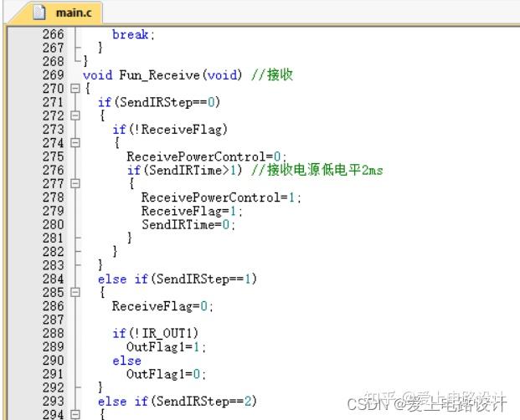Click the comment '//接收电源低电平2ms'
The height and width of the screenshot is (420, 520).
pyautogui.click(x=317, y=170)
